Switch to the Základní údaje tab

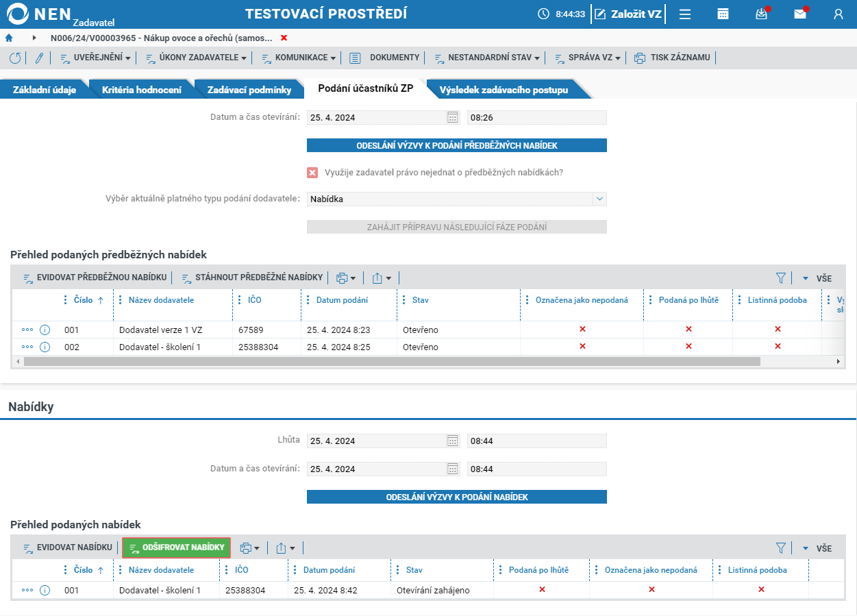point(44,90)
